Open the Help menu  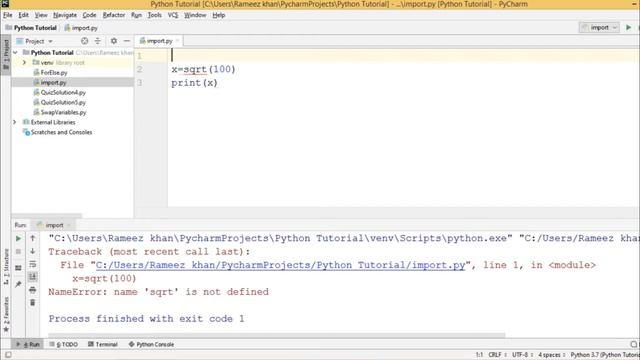219,15
